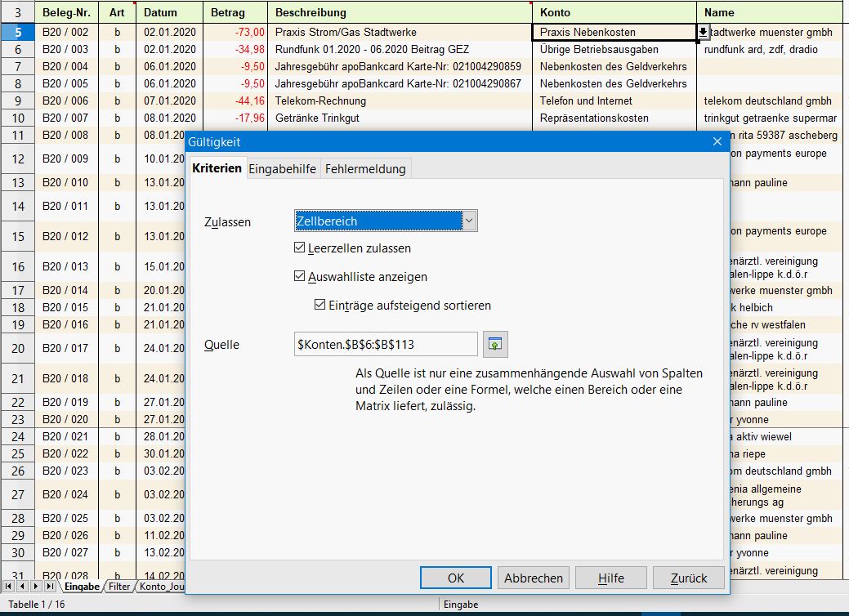Go to first sheet with the navigation arrow
The height and width of the screenshot is (616, 849).
(x=8, y=587)
